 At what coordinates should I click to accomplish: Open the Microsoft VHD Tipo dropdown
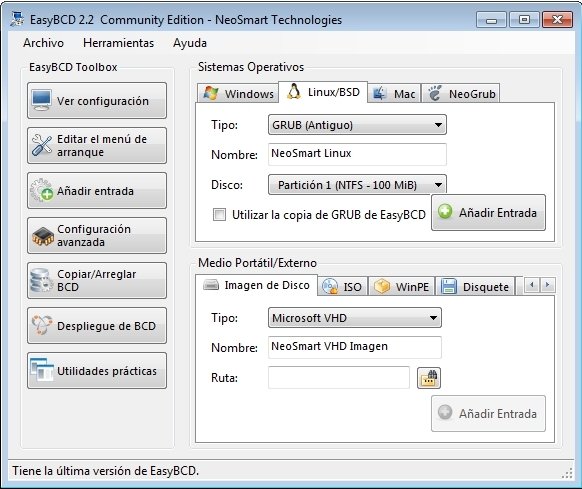[x=354, y=318]
